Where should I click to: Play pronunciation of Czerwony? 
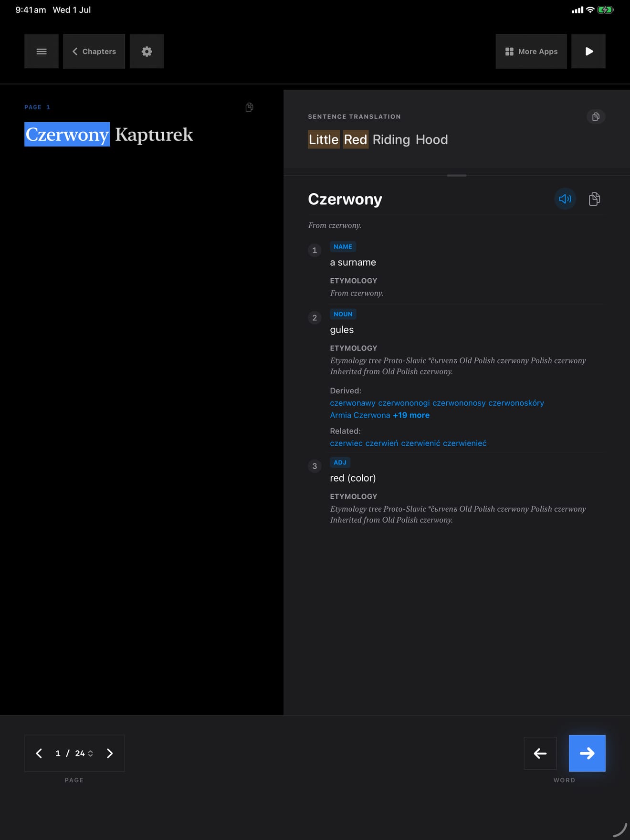[x=565, y=199]
